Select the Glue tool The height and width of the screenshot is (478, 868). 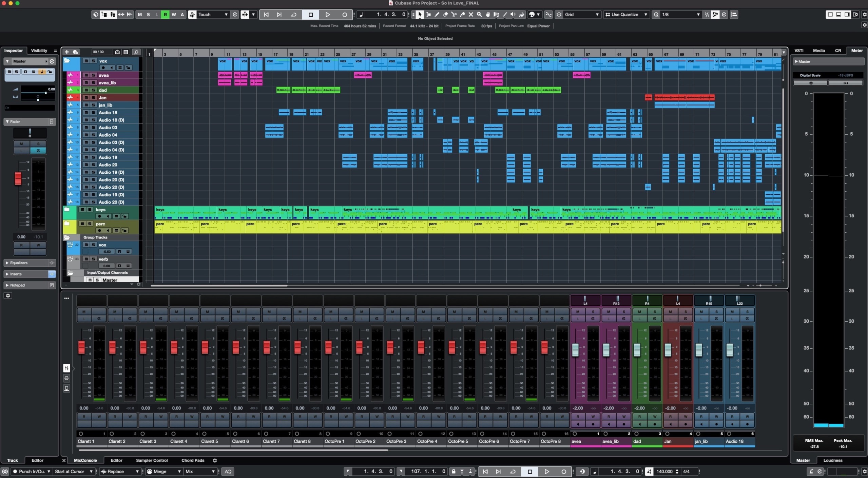[x=462, y=15]
